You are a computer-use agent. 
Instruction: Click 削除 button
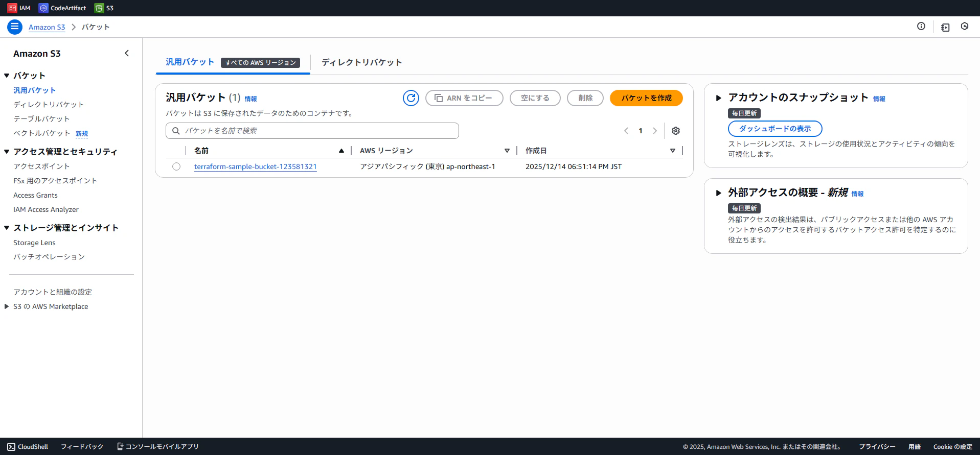pyautogui.click(x=585, y=98)
